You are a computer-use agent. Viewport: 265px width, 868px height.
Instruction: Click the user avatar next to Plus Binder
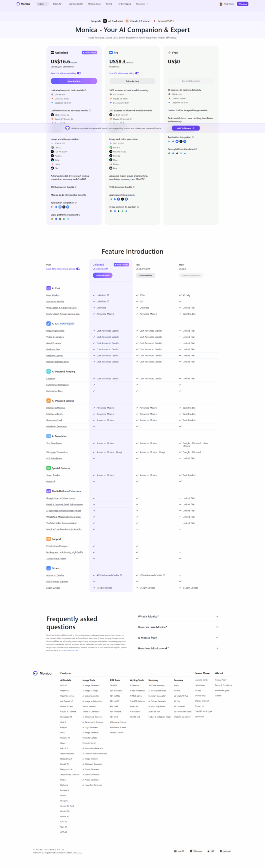[x=221, y=4]
